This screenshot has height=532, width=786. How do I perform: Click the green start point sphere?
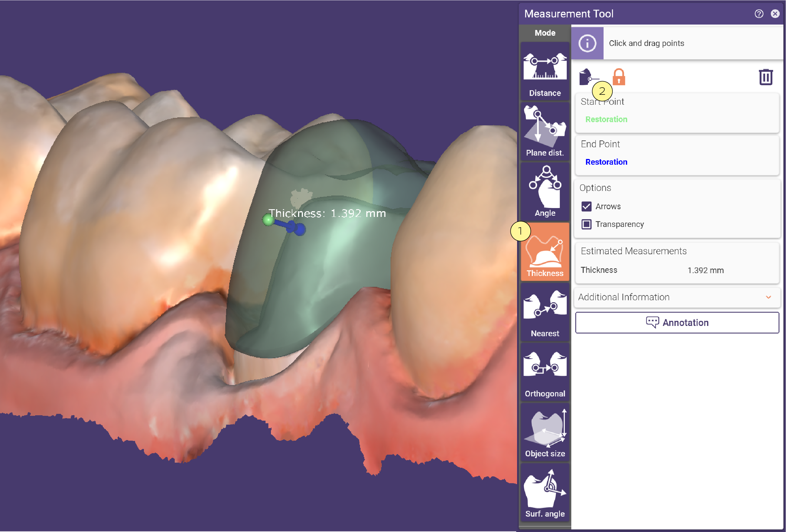pyautogui.click(x=268, y=220)
